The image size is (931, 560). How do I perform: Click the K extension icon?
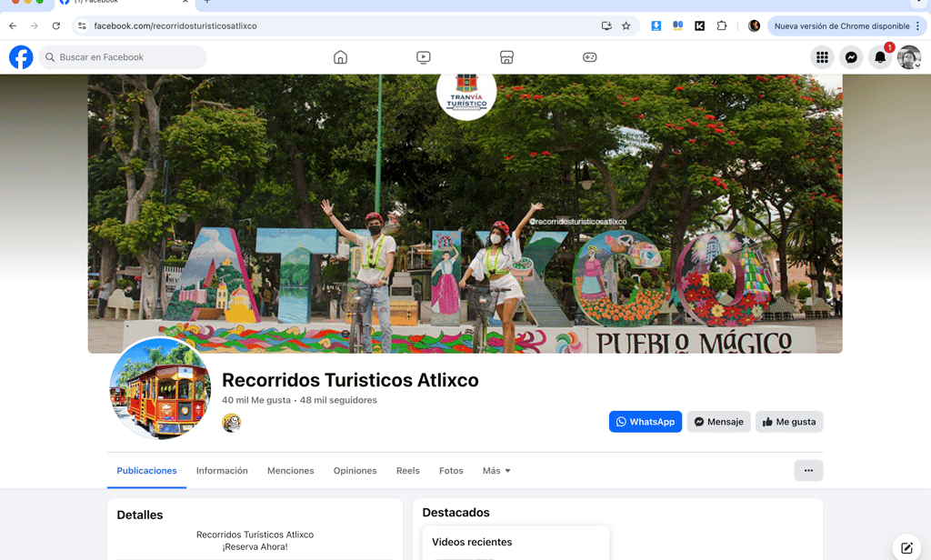point(699,25)
